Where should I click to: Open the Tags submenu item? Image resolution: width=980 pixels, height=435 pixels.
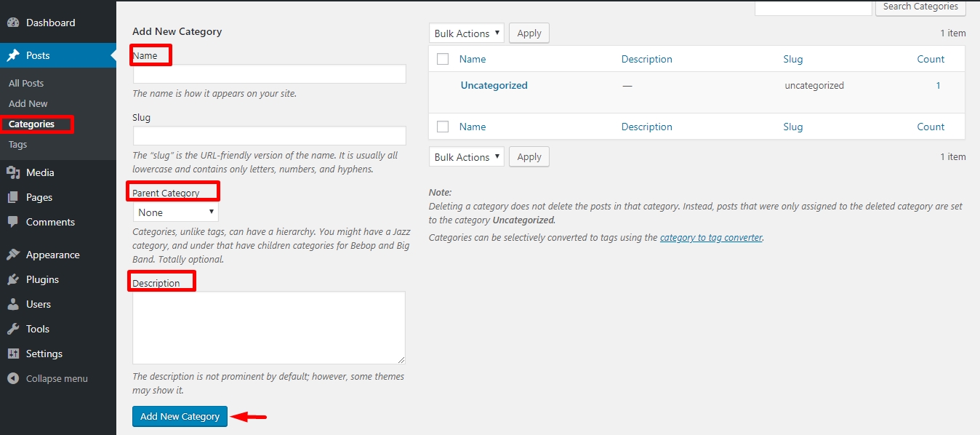click(x=18, y=144)
